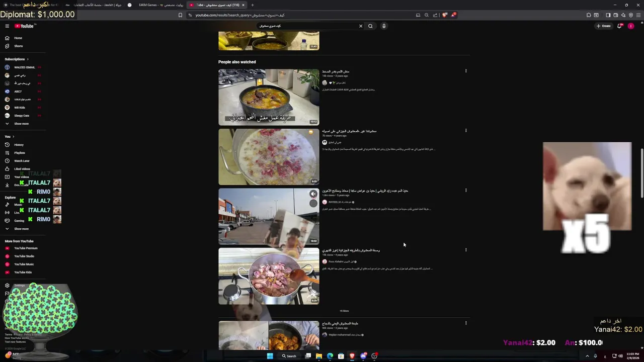Play the bubbling pot close-up thumbnail

tap(269, 157)
